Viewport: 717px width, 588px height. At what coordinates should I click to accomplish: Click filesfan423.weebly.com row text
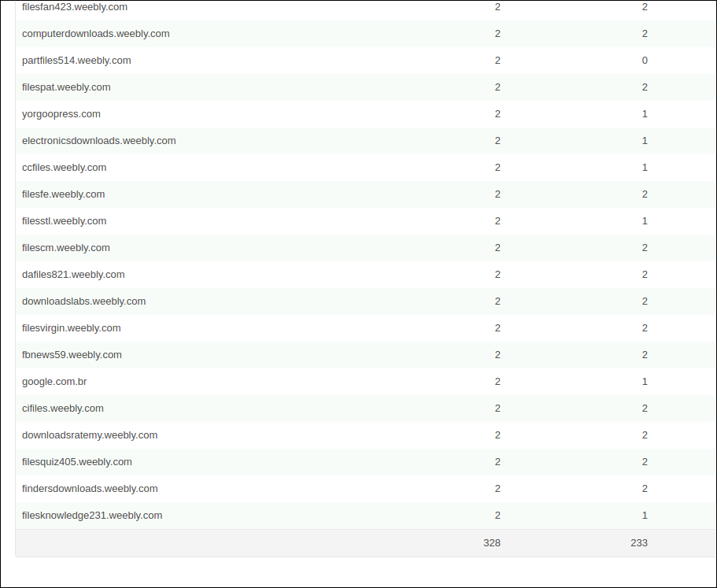(x=75, y=7)
